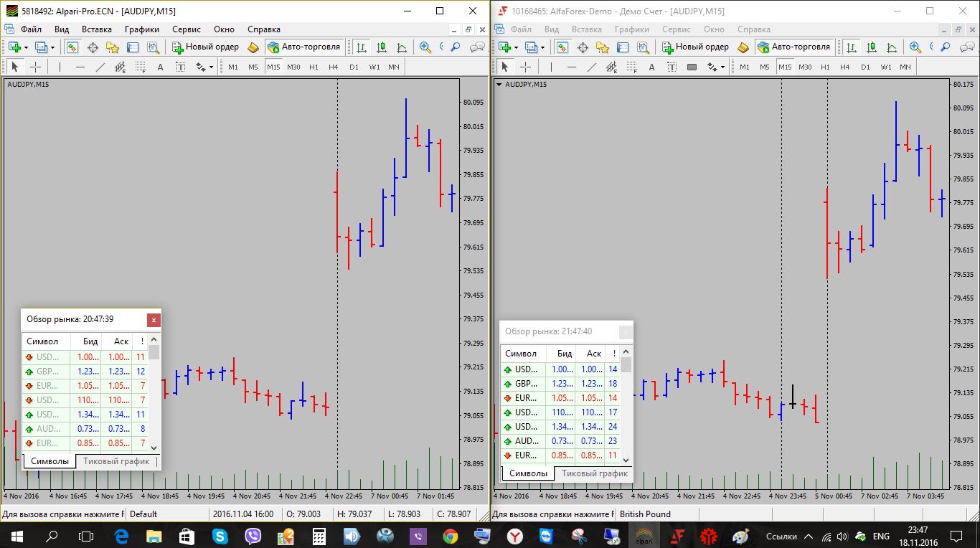Select cursor arrow tool in Alpari window
The width and height of the screenshot is (980, 548).
tap(15, 67)
